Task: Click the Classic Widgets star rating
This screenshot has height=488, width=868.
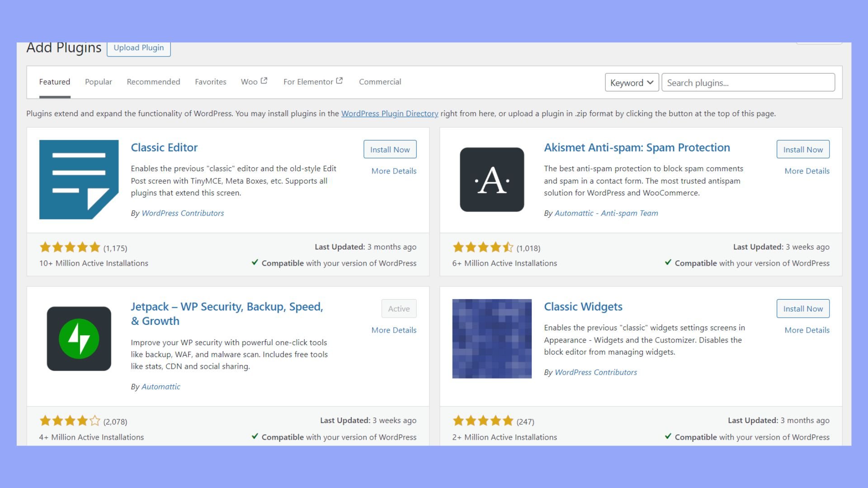Action: point(483,421)
